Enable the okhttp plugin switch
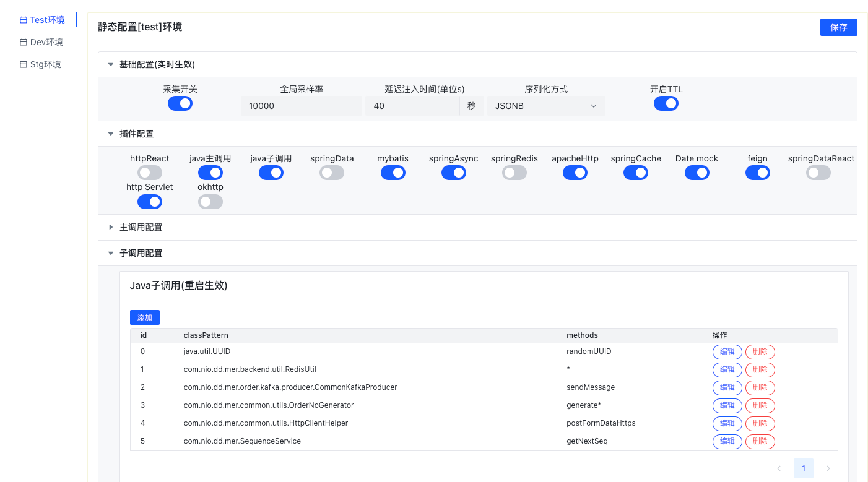 point(210,201)
